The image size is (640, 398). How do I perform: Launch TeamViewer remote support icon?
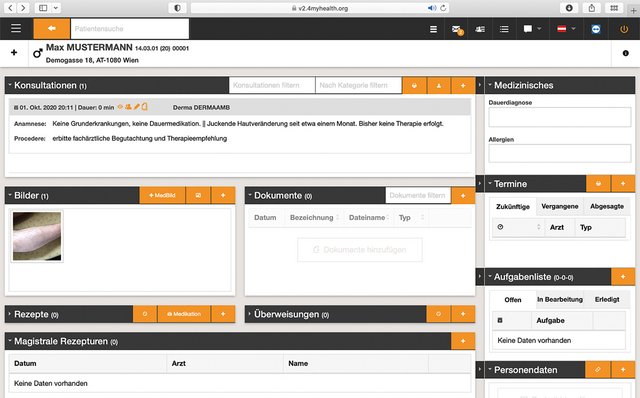click(x=596, y=29)
